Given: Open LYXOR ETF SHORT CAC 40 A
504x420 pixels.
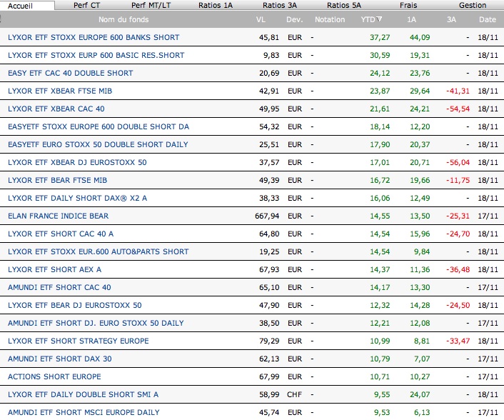Looking at the screenshot, I should [x=61, y=234].
